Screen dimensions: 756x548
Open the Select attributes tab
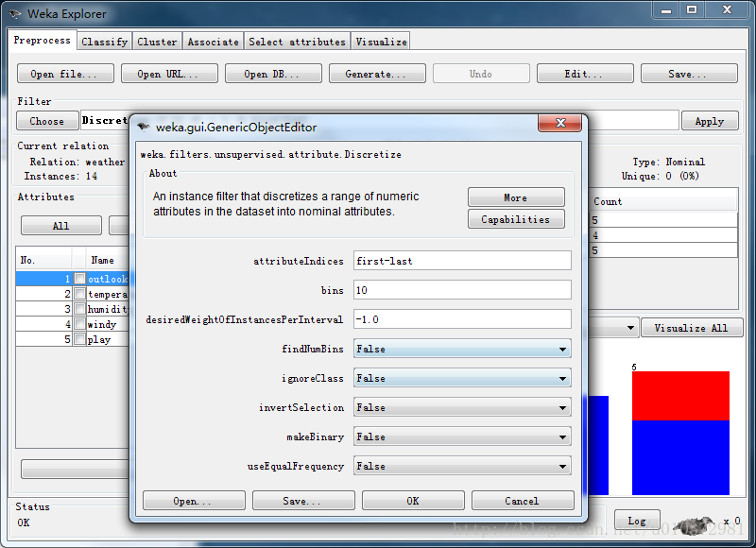[x=297, y=42]
